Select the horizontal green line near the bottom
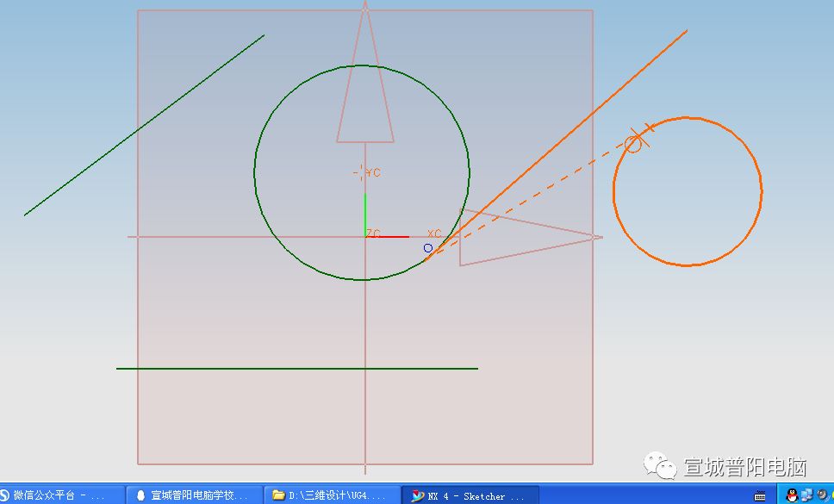834x504 pixels. [x=296, y=369]
